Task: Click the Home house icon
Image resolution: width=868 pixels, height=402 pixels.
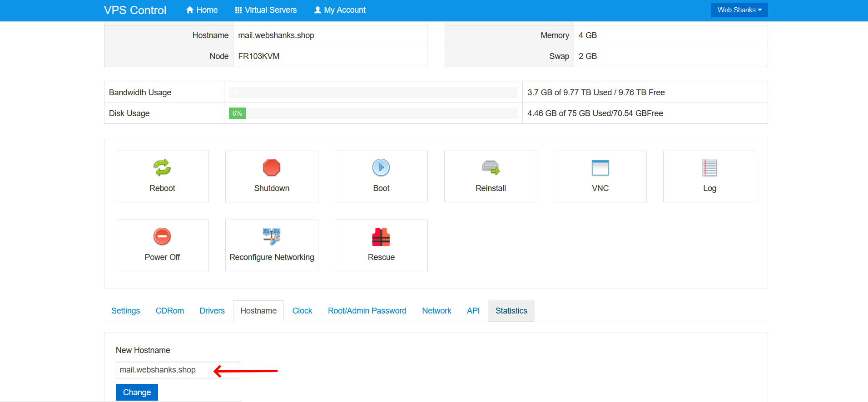Action: tap(190, 10)
